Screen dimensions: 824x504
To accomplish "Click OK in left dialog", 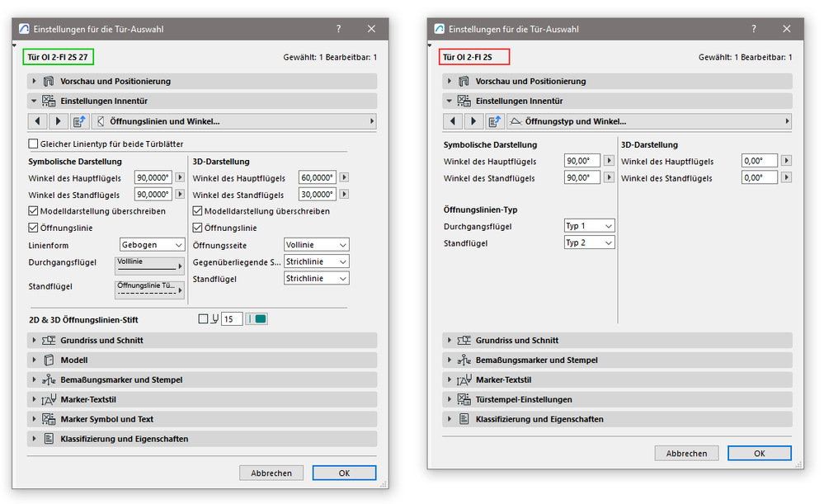I will pos(344,473).
